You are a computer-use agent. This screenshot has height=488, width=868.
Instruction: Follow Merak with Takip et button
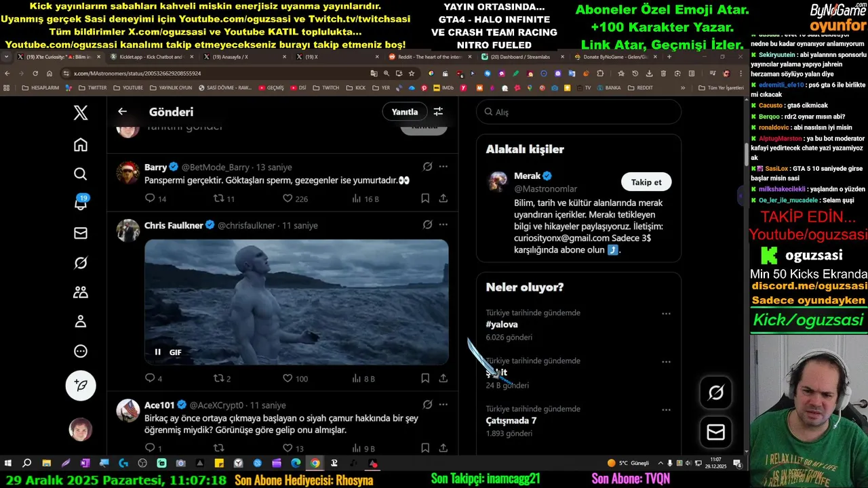point(646,182)
